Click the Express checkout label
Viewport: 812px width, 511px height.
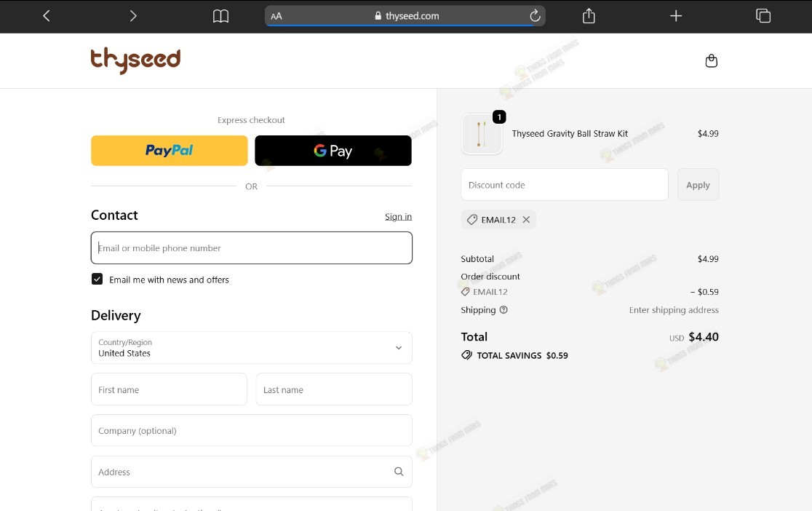pyautogui.click(x=251, y=119)
